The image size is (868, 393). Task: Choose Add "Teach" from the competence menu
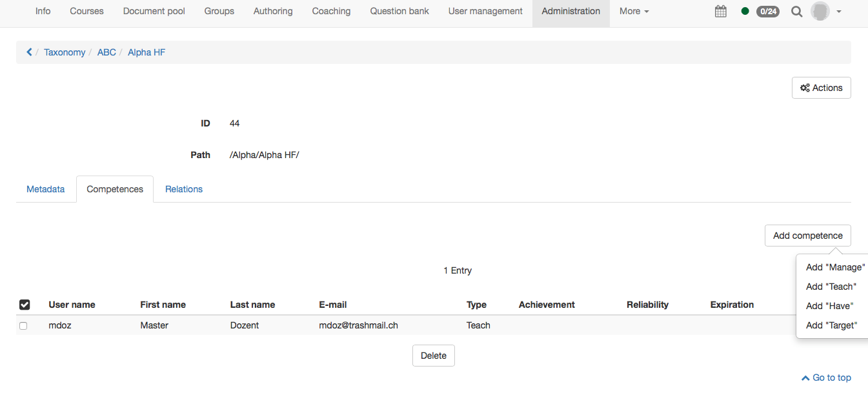coord(831,286)
